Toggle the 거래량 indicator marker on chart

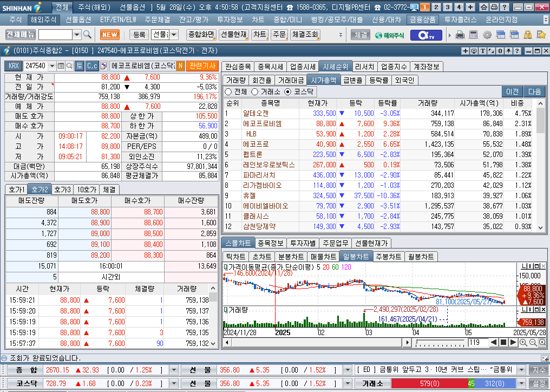point(226,310)
